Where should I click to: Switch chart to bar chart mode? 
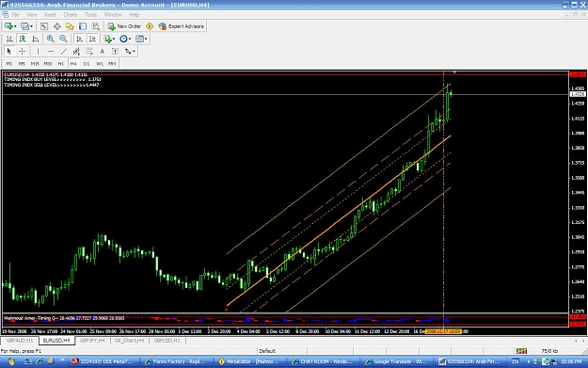pos(9,39)
